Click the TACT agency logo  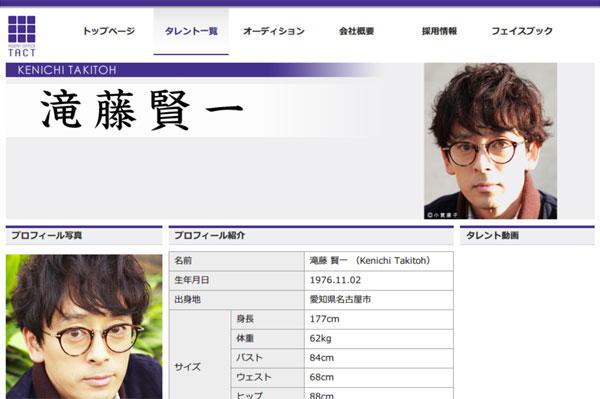tap(22, 36)
